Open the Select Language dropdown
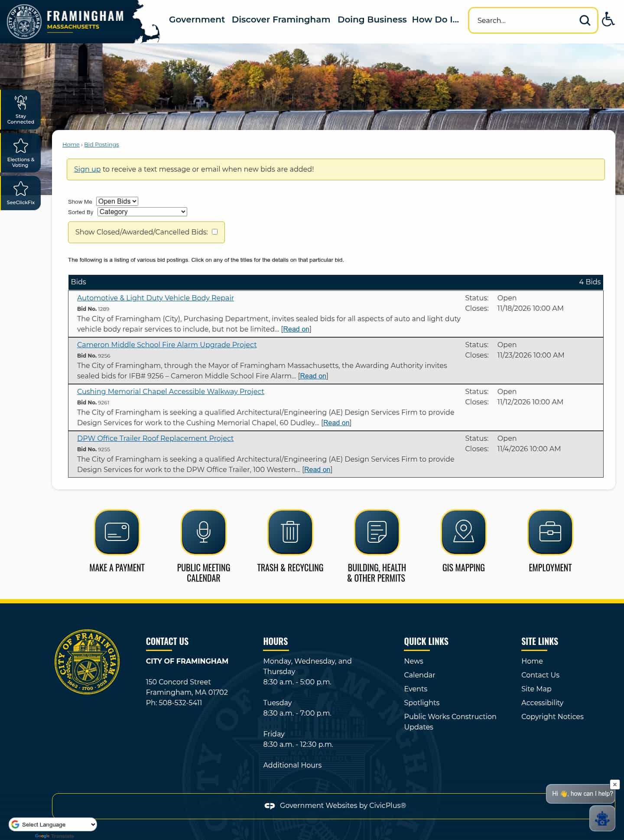The height and width of the screenshot is (840, 624). [53, 824]
